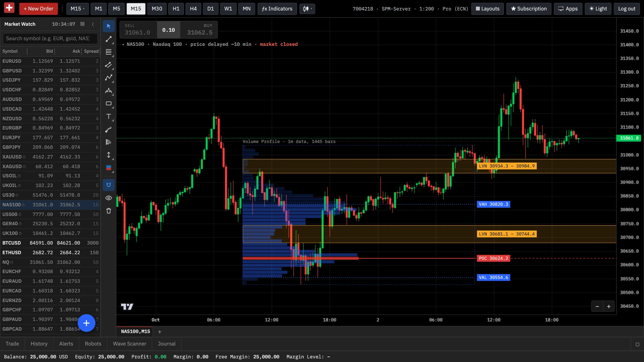Collapse the Market Watch panel chevron
The width and height of the screenshot is (644, 362).
coord(93,24)
